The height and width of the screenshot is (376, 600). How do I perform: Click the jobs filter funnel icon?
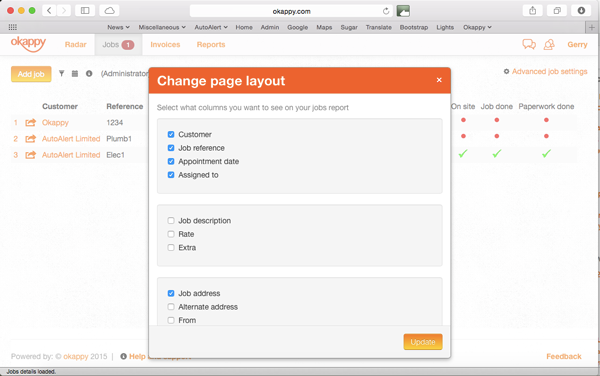(61, 73)
